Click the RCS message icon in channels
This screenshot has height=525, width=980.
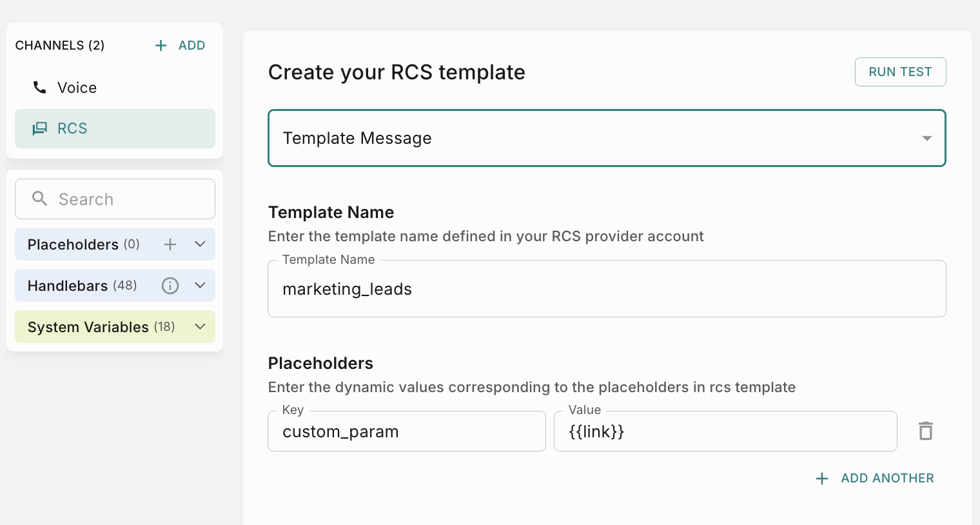(x=40, y=128)
